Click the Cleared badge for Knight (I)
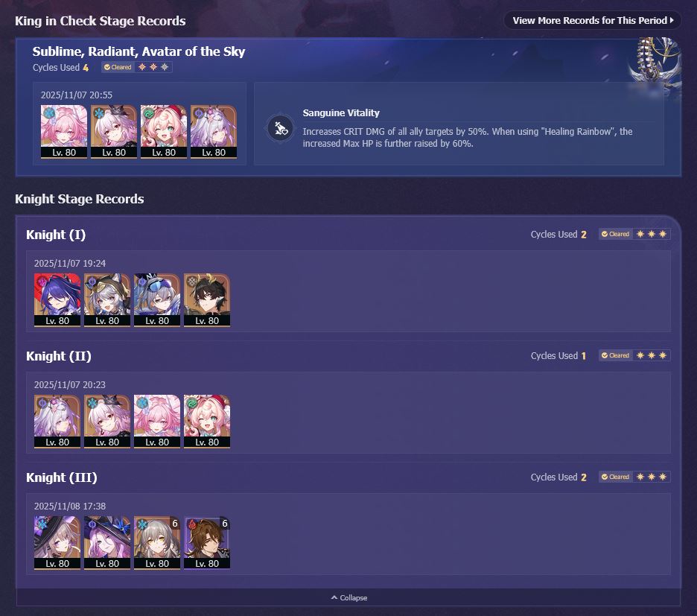This screenshot has width=697, height=616. click(x=616, y=234)
